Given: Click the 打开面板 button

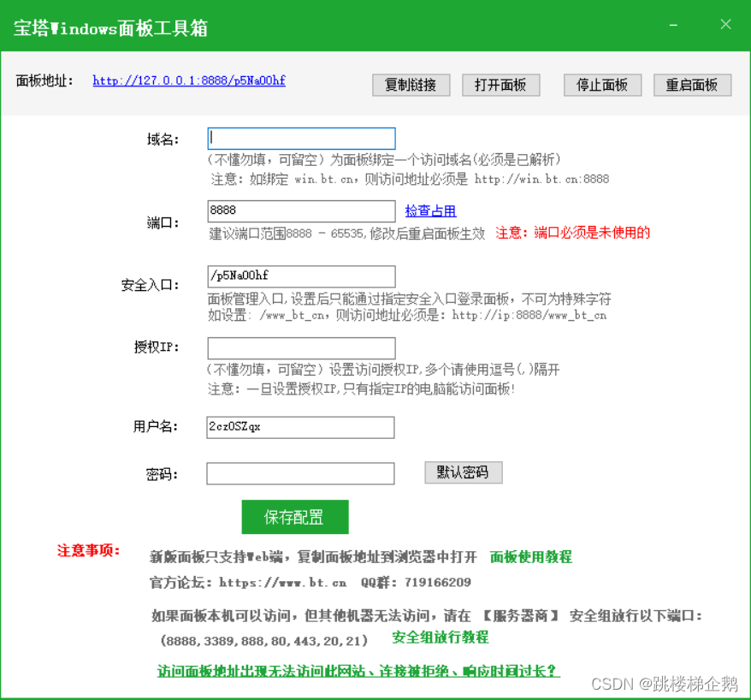Looking at the screenshot, I should (x=501, y=85).
